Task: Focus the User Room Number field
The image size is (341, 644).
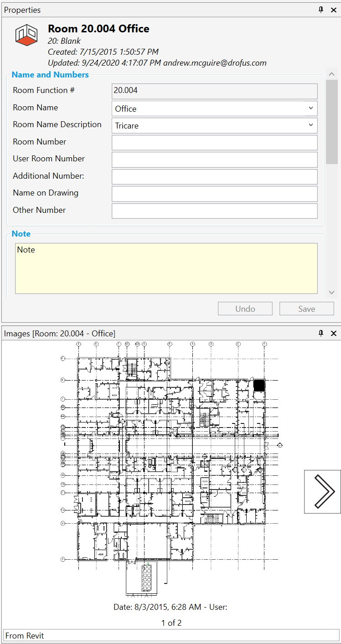Action: pos(214,160)
